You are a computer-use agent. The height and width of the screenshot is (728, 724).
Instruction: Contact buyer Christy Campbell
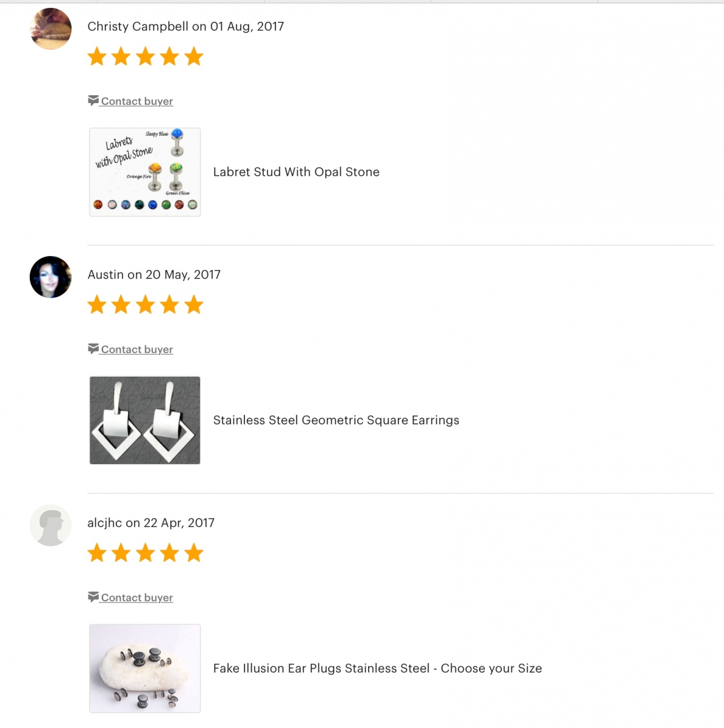(x=137, y=101)
